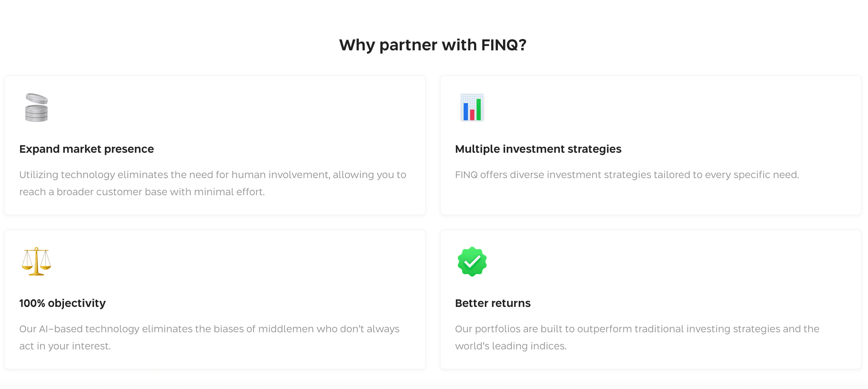Click the "act in your interest." line
The height and width of the screenshot is (389, 868).
[x=65, y=346]
